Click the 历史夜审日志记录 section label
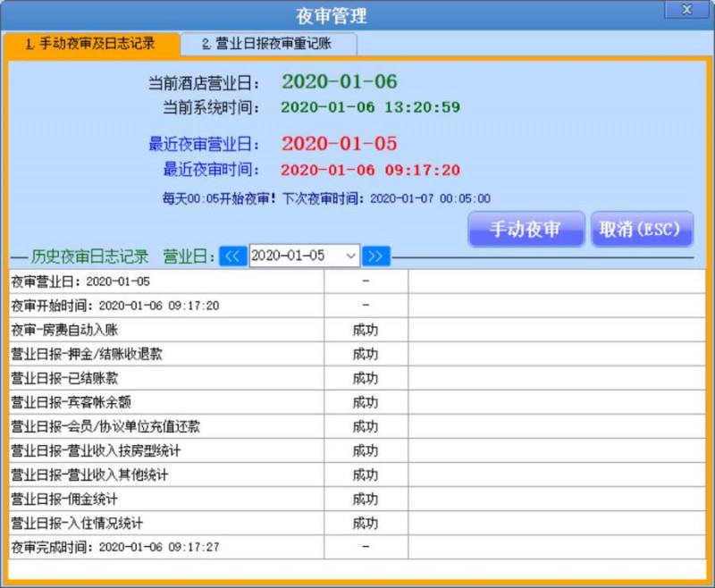 pos(90,257)
